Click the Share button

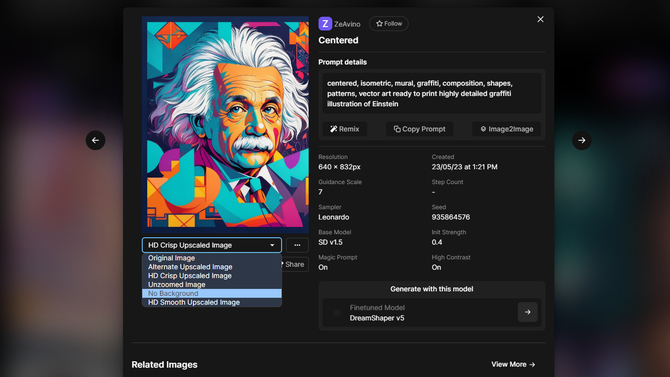(294, 264)
